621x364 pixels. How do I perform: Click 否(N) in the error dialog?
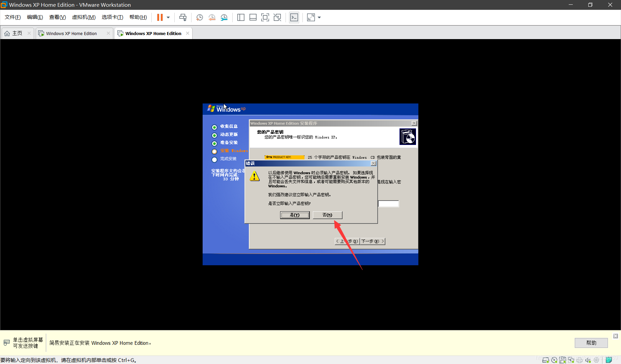point(327,215)
